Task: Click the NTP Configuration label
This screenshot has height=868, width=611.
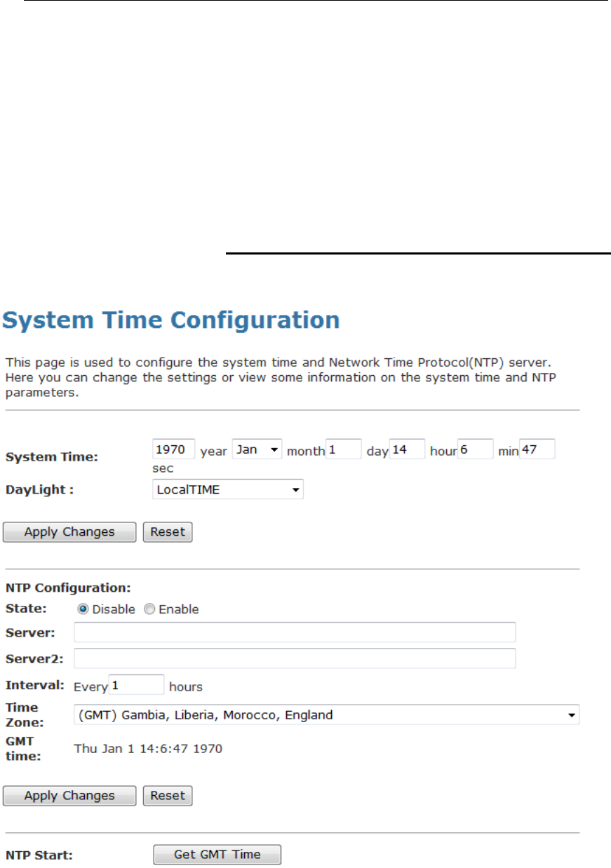Action: click(x=69, y=588)
